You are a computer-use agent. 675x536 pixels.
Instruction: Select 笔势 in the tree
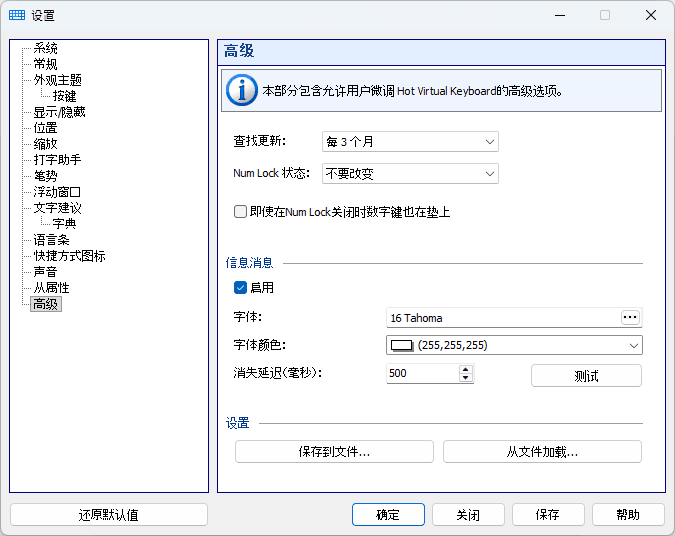coord(45,176)
